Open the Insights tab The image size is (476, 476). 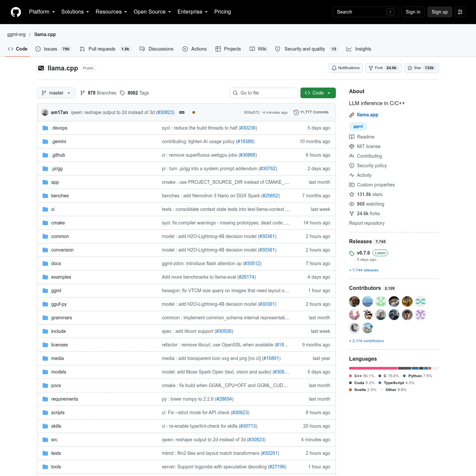click(359, 49)
